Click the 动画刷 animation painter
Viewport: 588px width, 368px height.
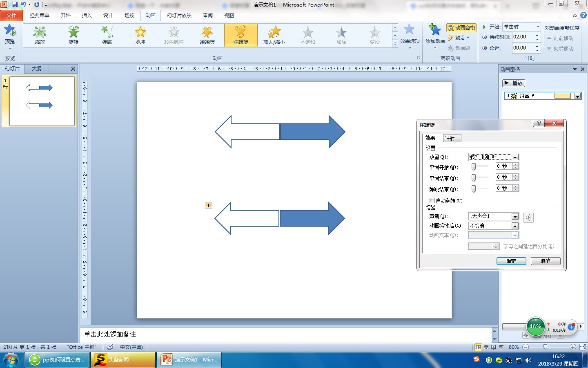click(459, 48)
